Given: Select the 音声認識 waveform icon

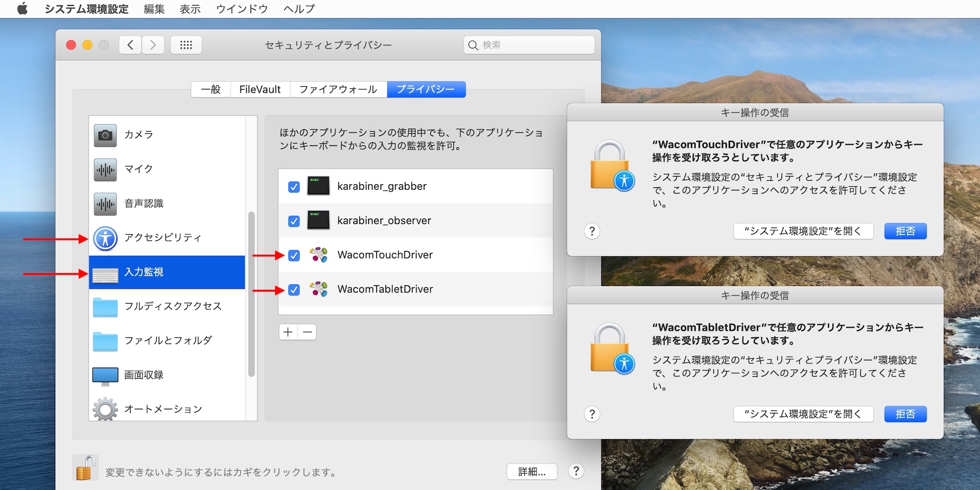Looking at the screenshot, I should coord(105,204).
